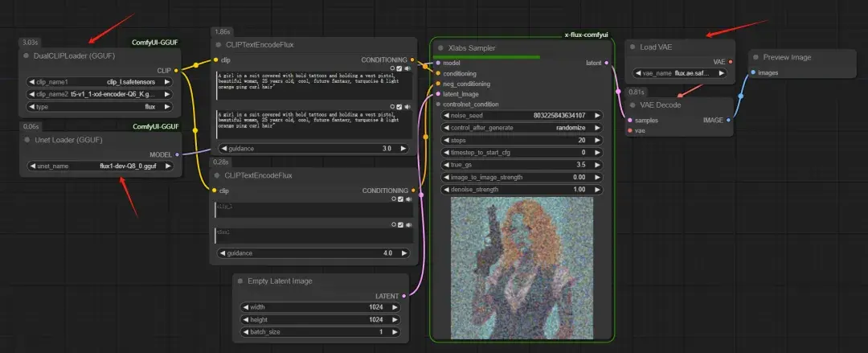The width and height of the screenshot is (868, 353).
Task: Click the Preview Image images input socket
Action: pyautogui.click(x=754, y=72)
